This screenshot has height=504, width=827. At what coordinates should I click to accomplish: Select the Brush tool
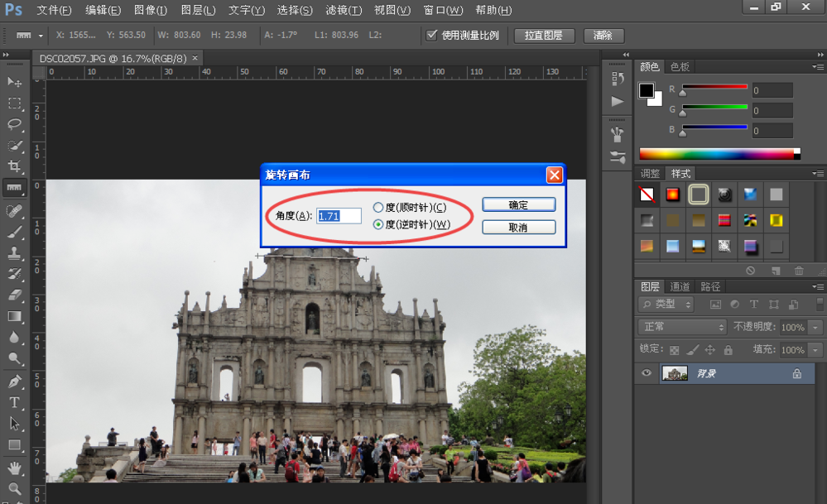(x=14, y=231)
